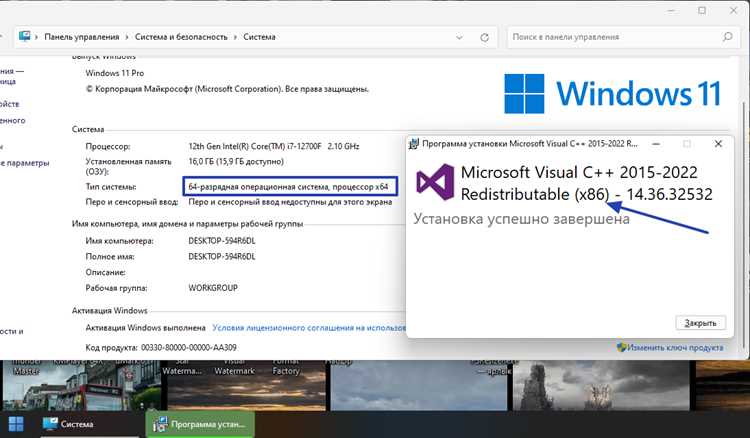The image size is (750, 438).
Task: Click product code 00330-80000-00000-AA309
Action: (188, 348)
